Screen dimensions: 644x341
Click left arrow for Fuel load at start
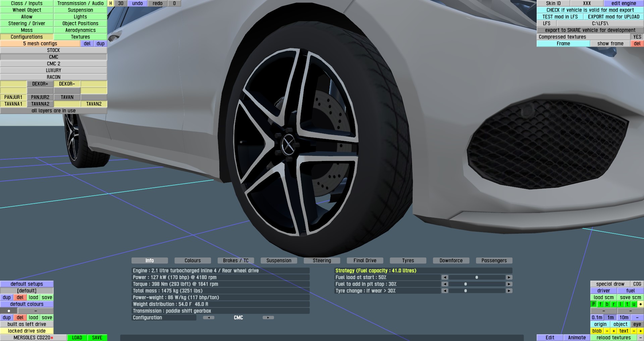(445, 277)
